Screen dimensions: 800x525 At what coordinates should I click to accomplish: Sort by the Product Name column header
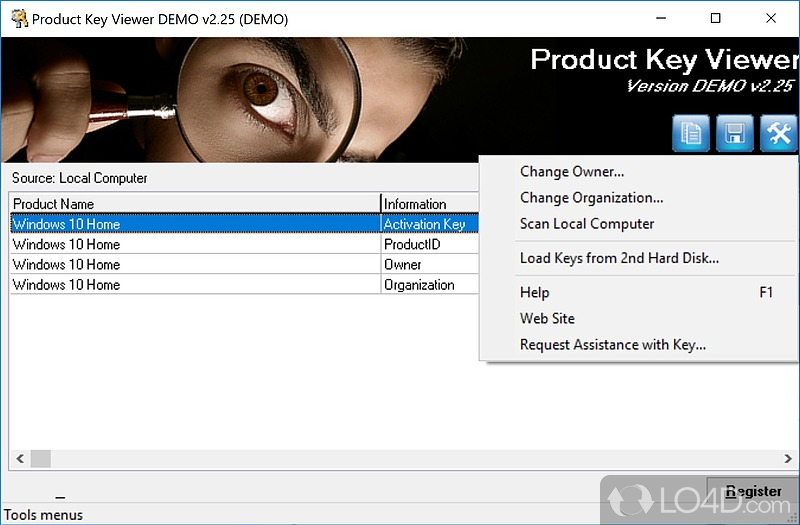click(x=195, y=204)
